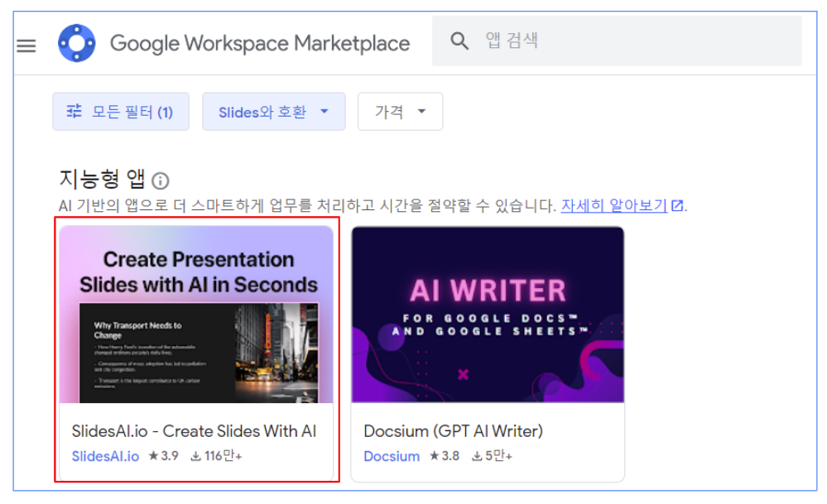Click the Docsium developer link
Viewport: 827px width, 504px height.
coord(392,456)
